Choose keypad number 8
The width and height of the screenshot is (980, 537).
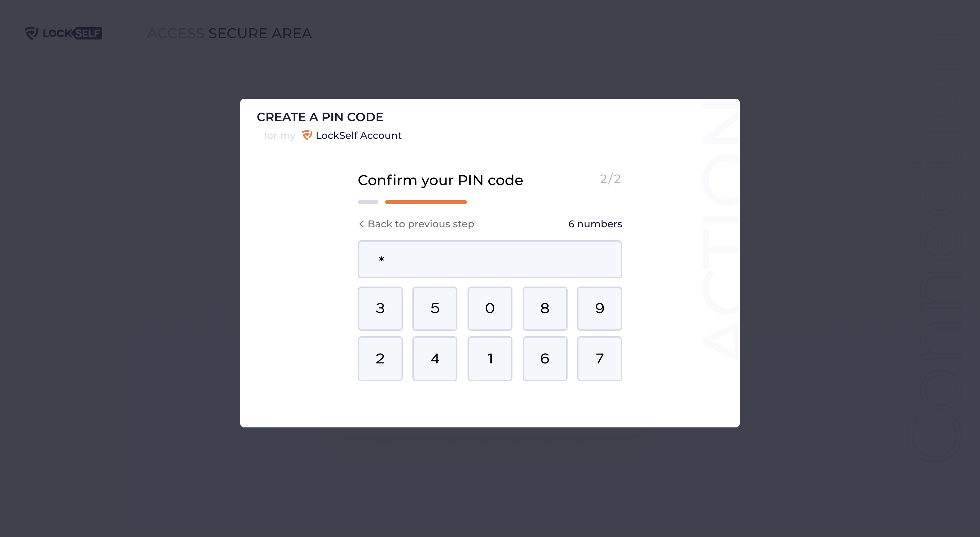[545, 308]
